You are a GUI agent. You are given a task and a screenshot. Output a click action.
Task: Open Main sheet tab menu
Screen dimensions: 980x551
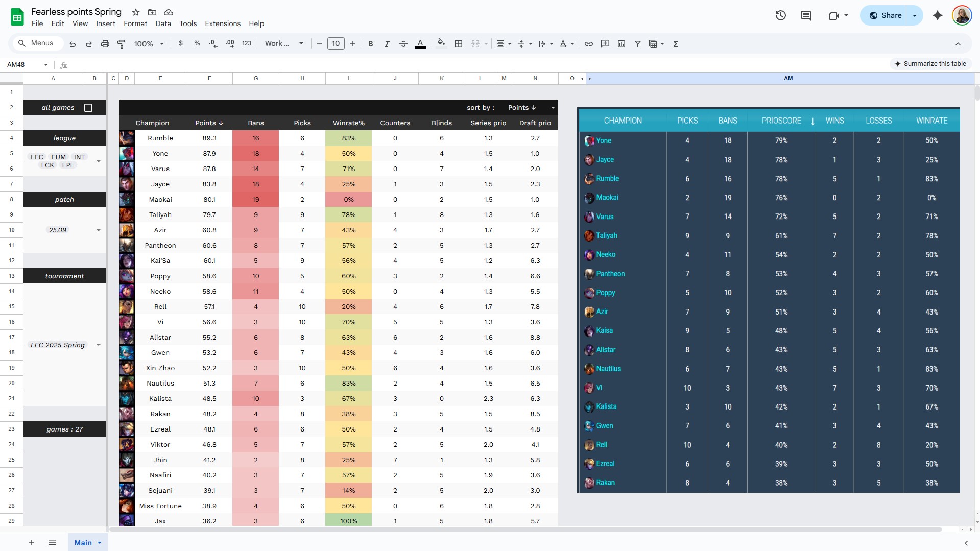(100, 543)
